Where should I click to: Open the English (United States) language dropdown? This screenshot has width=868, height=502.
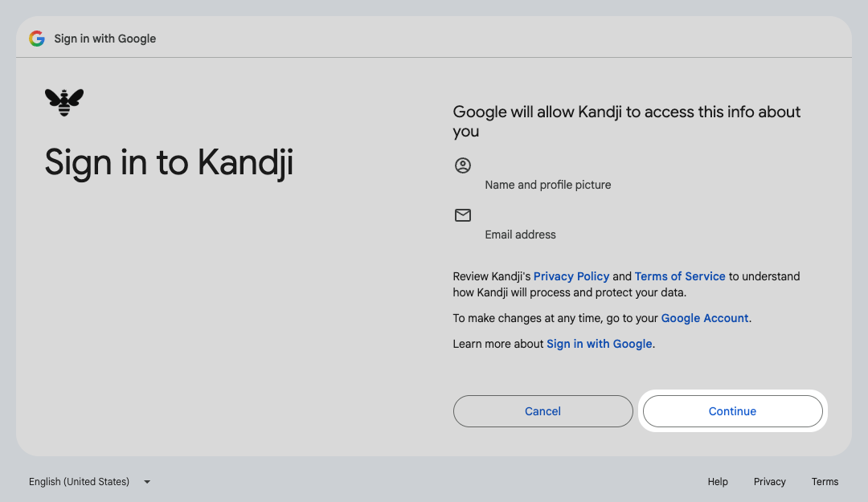click(89, 482)
